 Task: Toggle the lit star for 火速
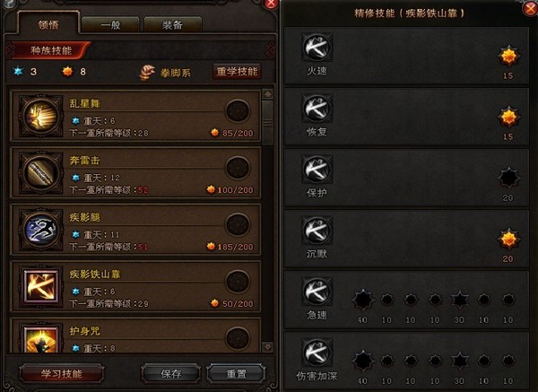[x=508, y=56]
